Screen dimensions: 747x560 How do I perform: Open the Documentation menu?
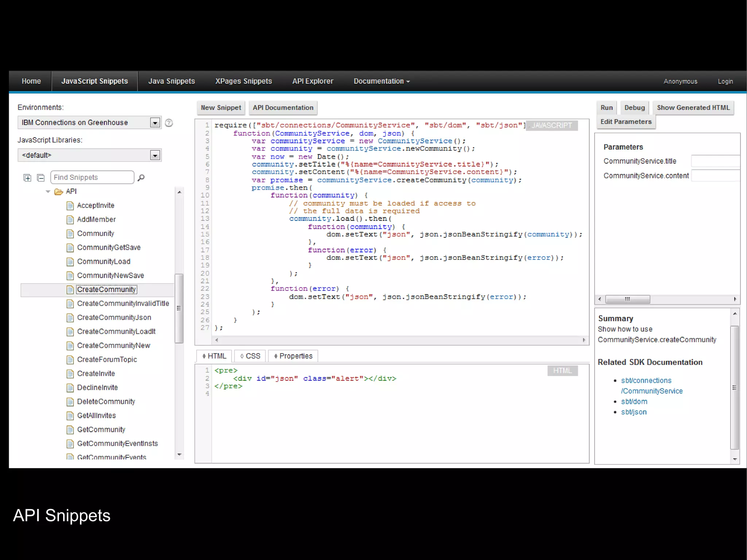click(382, 81)
